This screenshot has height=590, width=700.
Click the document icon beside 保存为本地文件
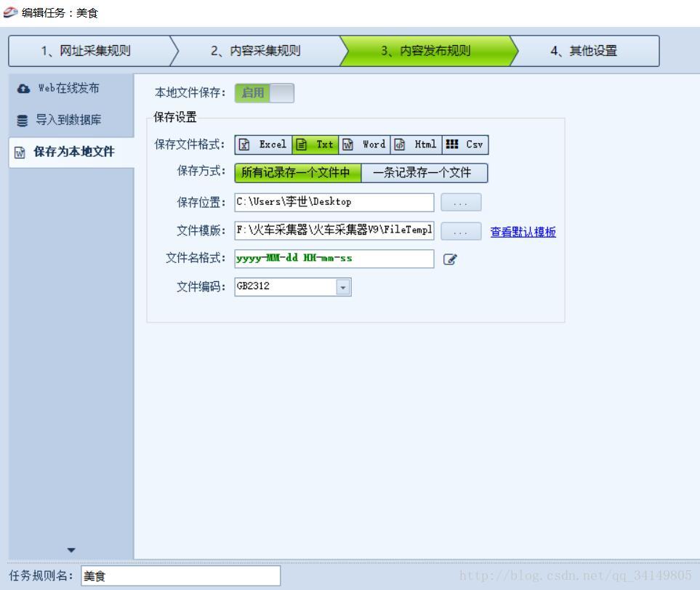pyautogui.click(x=20, y=153)
